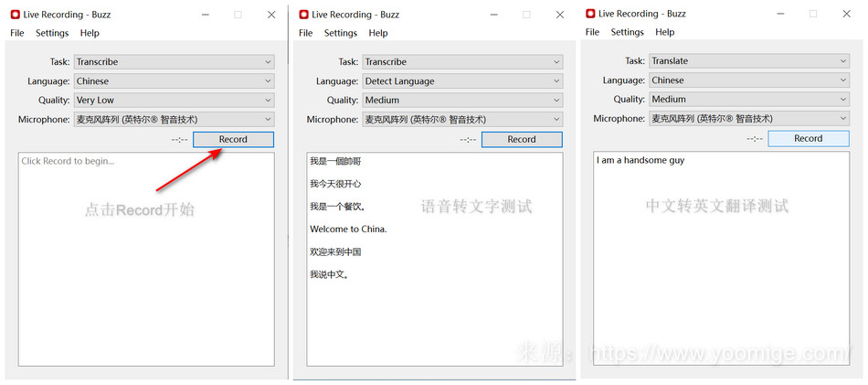Click the 'I am a handsome guy' translated text
Viewport: 868px width, 385px height.
[x=640, y=161]
